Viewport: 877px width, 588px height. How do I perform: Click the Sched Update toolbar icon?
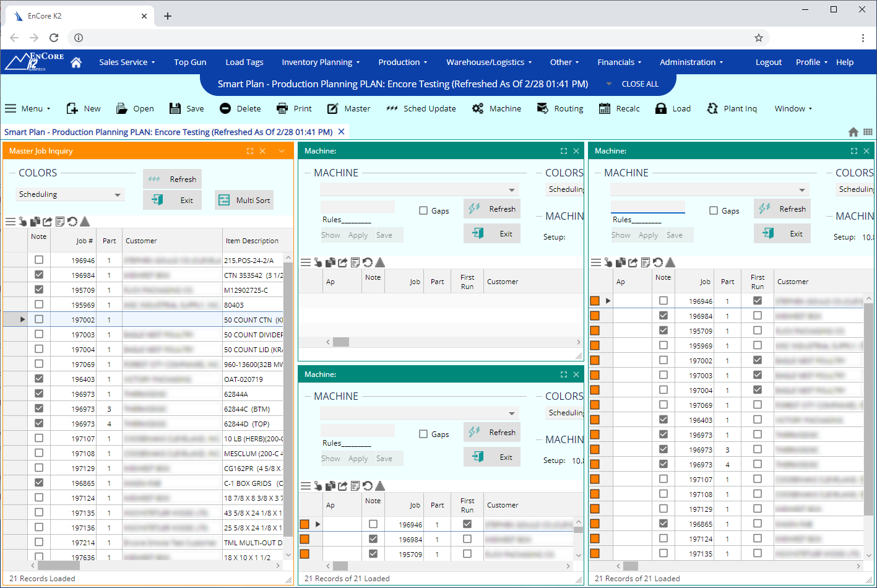click(392, 108)
